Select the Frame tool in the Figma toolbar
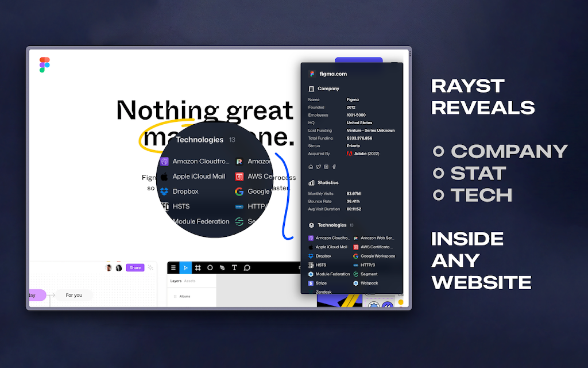This screenshot has width=588, height=368. click(198, 268)
